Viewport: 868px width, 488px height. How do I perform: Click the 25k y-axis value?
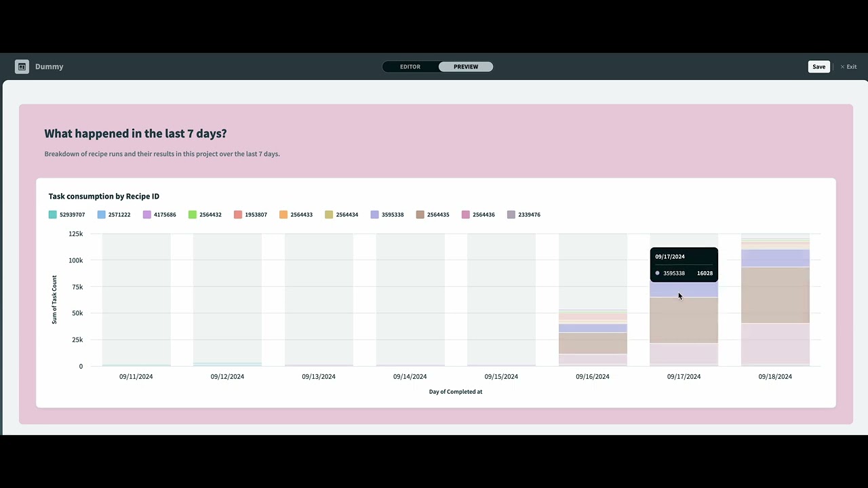(77, 340)
